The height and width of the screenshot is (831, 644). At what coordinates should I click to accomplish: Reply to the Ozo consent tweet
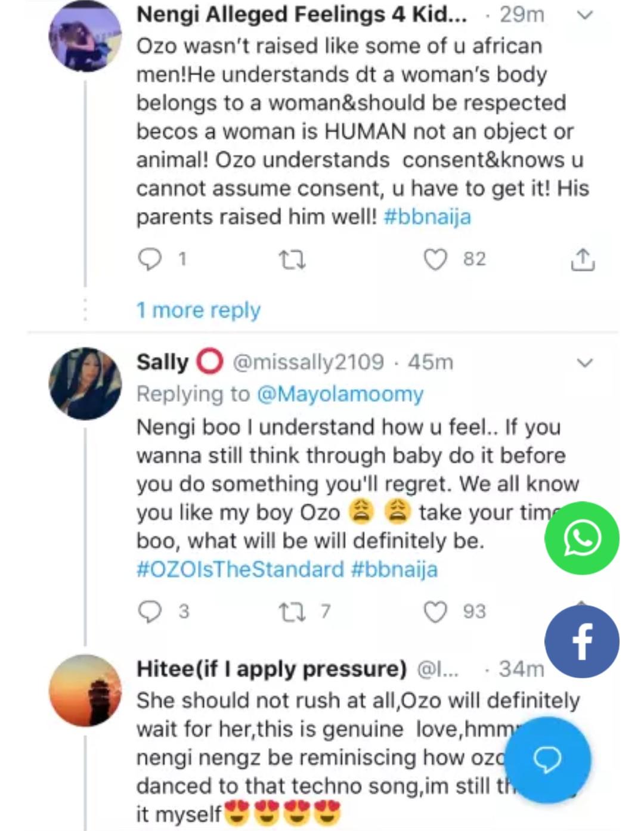(x=150, y=259)
